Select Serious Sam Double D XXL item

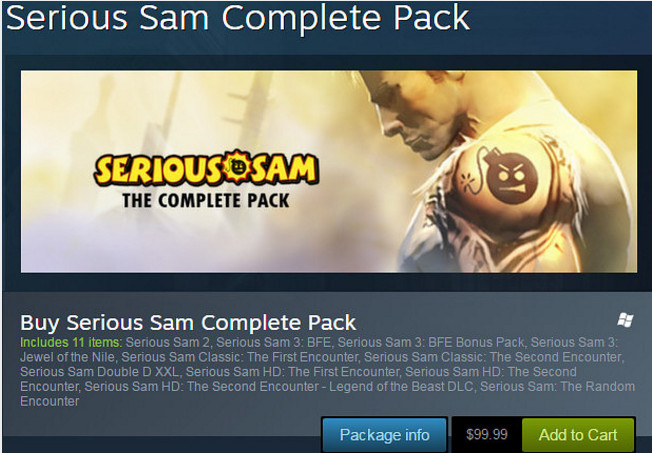pyautogui.click(x=99, y=371)
